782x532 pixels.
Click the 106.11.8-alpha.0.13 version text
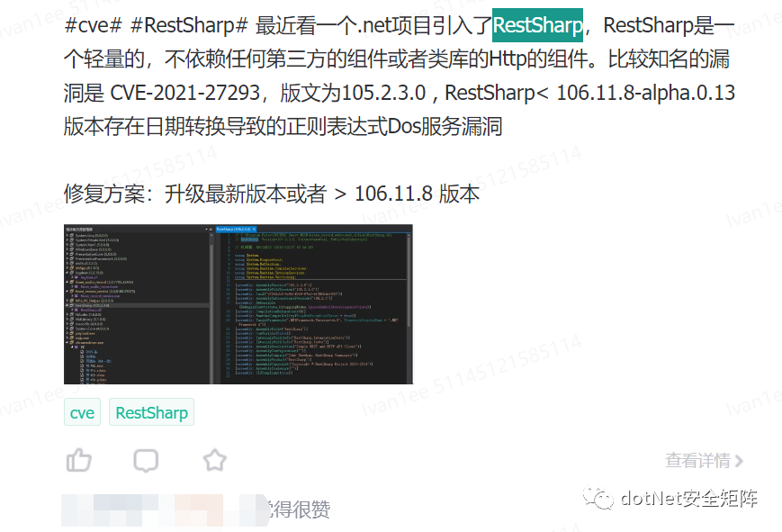(x=645, y=93)
